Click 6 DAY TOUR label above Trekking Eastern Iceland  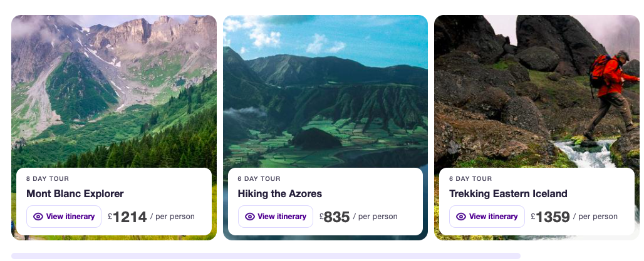[x=470, y=178]
